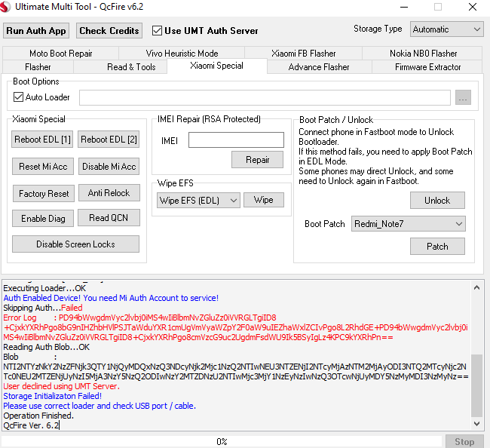Click the log vertical scrollbar thumb
The width and height of the screenshot is (490, 448).
click(476, 385)
